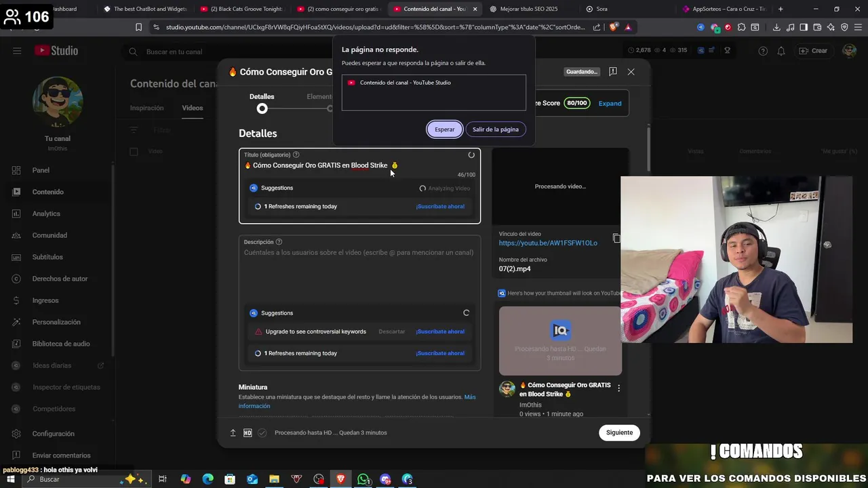Click Salir de la página button

tap(496, 129)
